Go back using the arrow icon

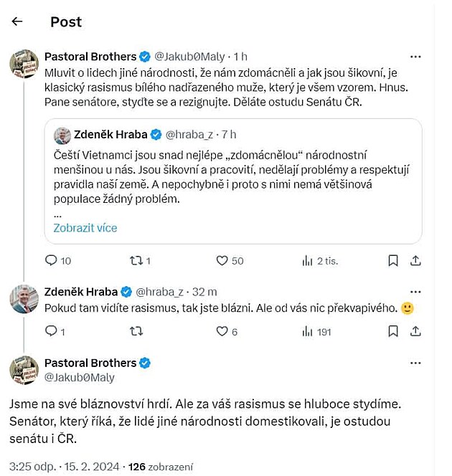point(17,22)
